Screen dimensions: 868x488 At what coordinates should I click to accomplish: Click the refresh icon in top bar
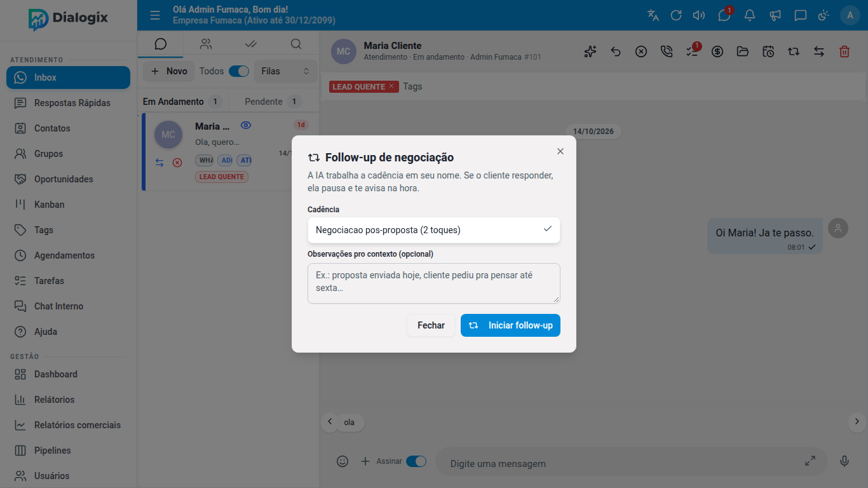tap(676, 15)
